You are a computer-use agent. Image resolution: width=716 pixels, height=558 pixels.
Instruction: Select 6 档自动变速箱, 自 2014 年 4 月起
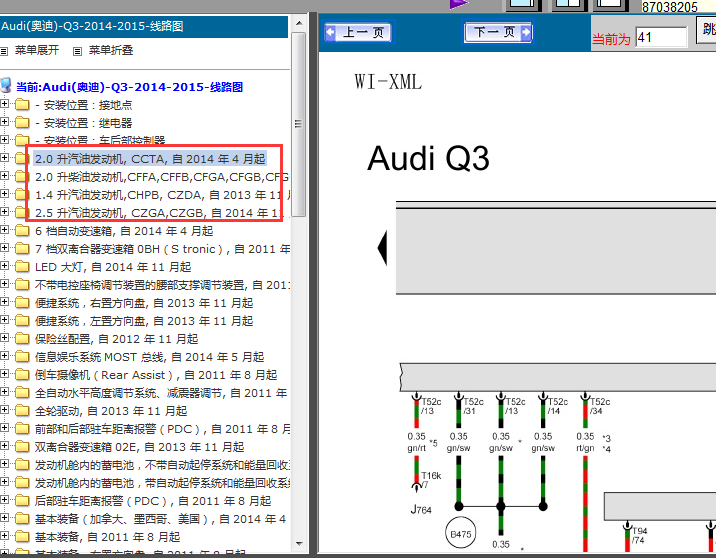coord(124,231)
